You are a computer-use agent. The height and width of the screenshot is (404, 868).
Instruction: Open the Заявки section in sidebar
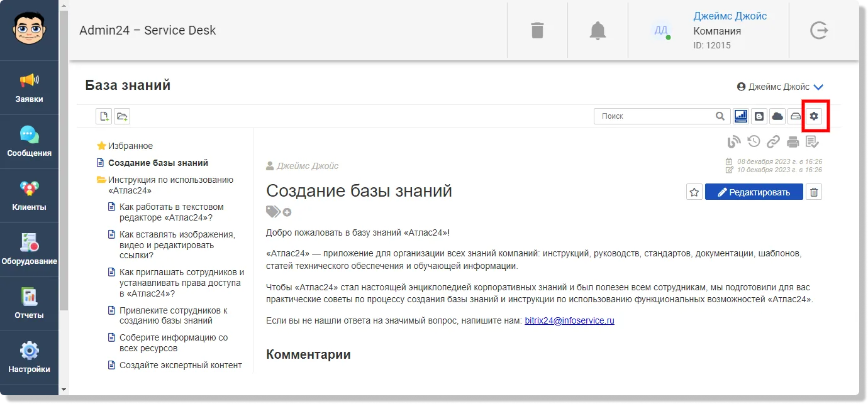click(29, 87)
